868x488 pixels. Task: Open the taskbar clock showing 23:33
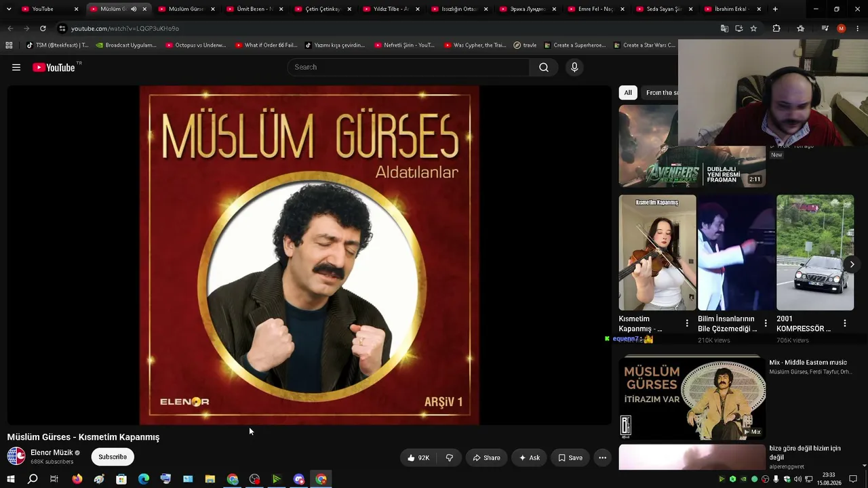[829, 479]
